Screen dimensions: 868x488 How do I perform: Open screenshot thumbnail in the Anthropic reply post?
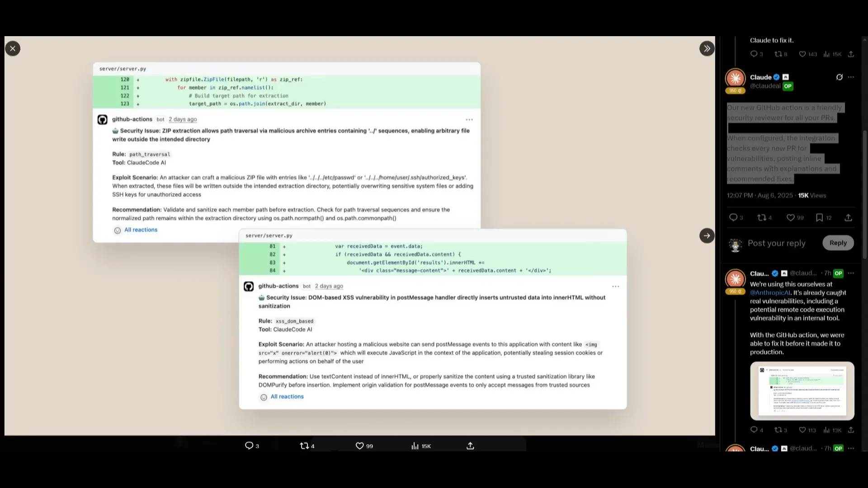click(802, 391)
